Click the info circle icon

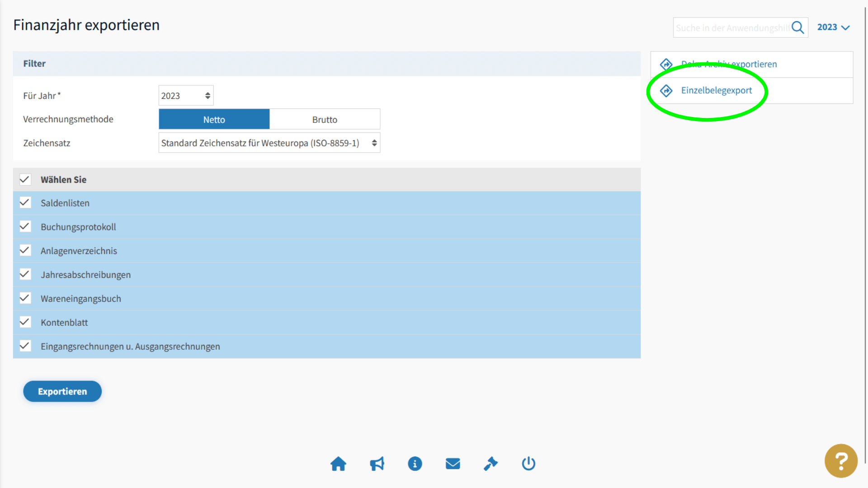pos(415,464)
